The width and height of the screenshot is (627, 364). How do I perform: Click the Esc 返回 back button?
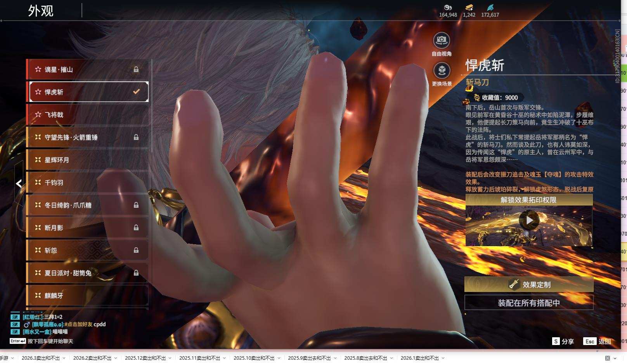pos(597,341)
